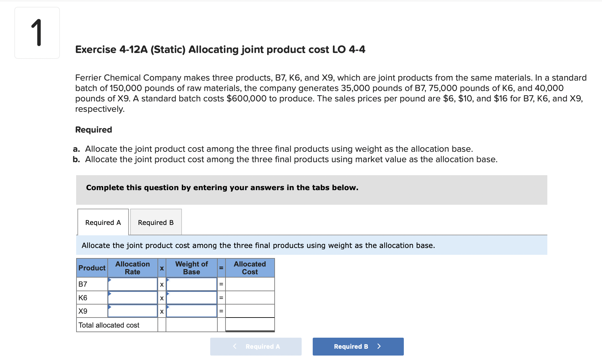Select the B7 Allocated Cost cell
Viewport: 602px width, 364px height.
coord(250,284)
